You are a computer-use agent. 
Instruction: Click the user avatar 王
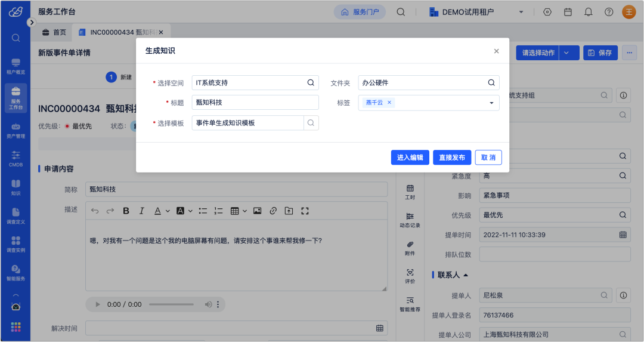click(629, 13)
